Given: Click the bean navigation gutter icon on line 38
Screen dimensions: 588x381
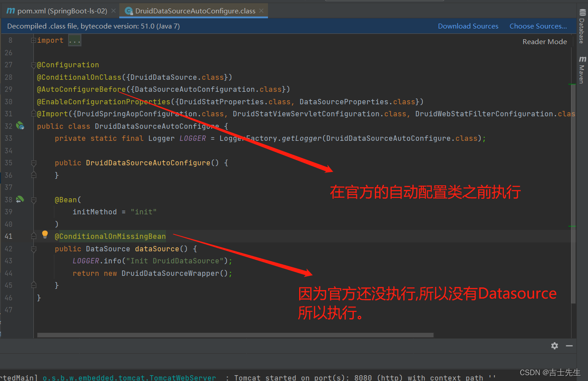Looking at the screenshot, I should coord(20,200).
